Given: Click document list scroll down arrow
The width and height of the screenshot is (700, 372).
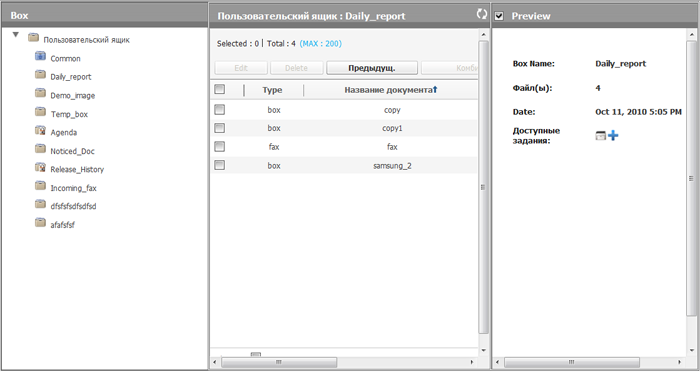Looking at the screenshot, I should (x=483, y=351).
